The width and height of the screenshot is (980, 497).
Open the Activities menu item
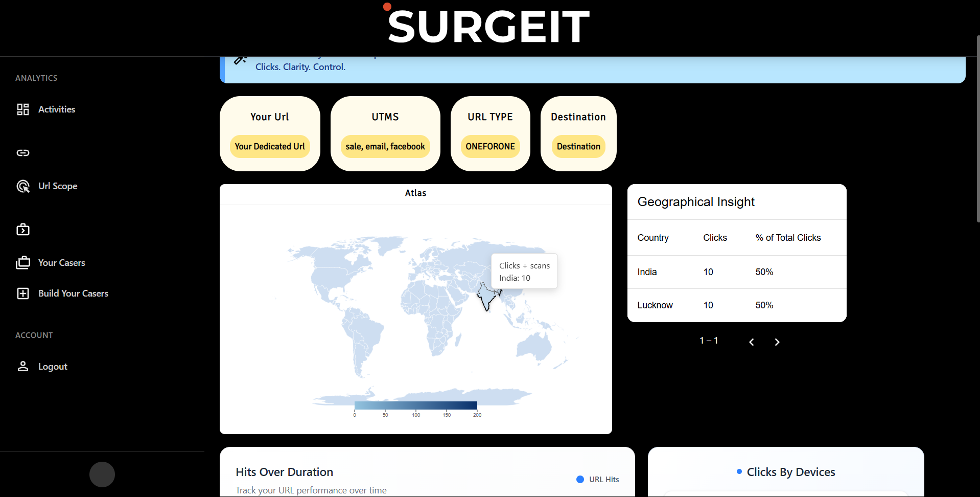[57, 109]
